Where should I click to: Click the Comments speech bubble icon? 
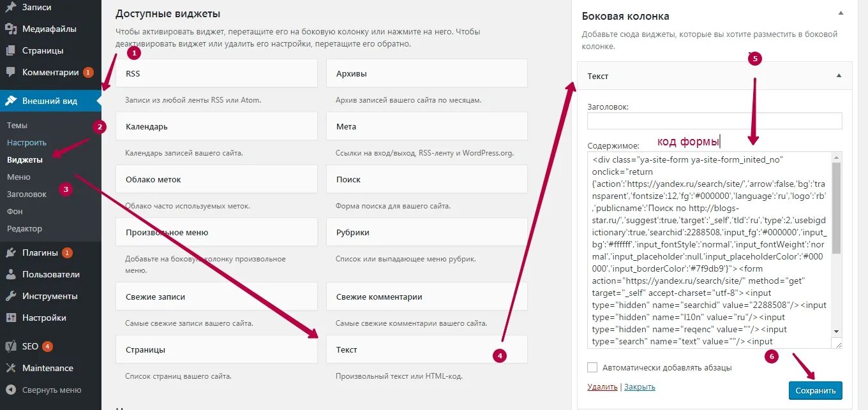point(11,72)
